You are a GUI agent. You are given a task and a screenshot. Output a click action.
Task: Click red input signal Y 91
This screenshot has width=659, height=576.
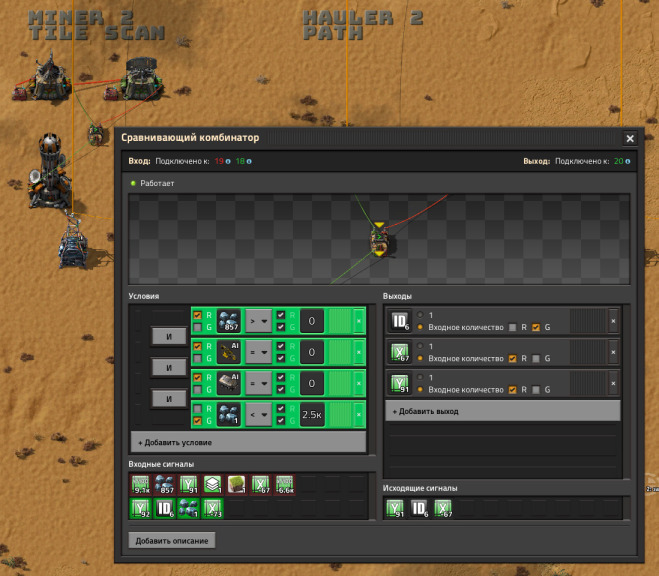click(189, 485)
